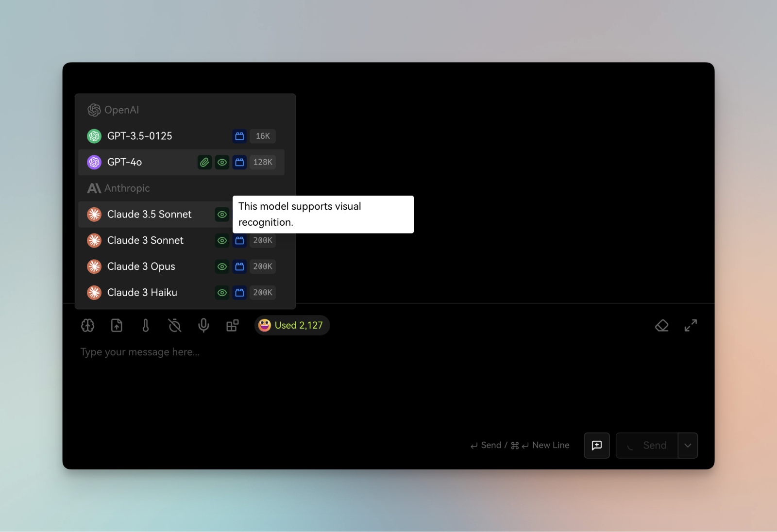Click the Used 2,127 tokens badge

292,325
